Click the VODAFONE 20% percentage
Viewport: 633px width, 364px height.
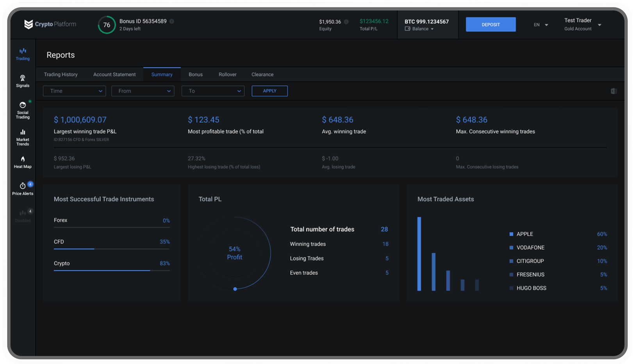click(602, 248)
